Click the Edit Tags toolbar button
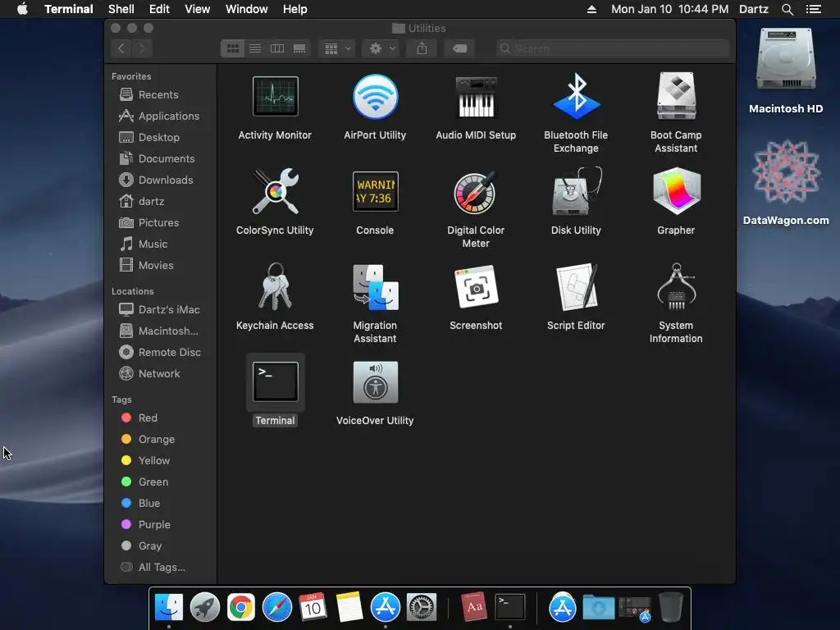 click(x=459, y=48)
